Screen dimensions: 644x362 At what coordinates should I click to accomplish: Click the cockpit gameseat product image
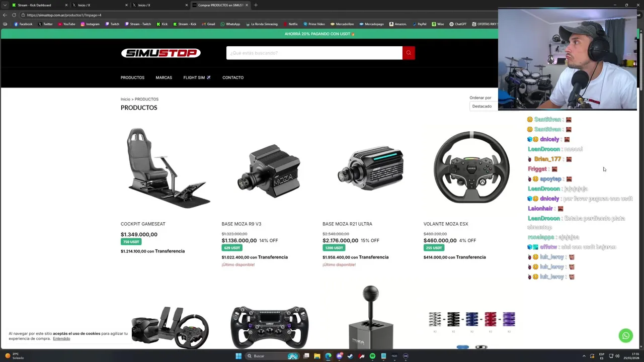click(168, 168)
